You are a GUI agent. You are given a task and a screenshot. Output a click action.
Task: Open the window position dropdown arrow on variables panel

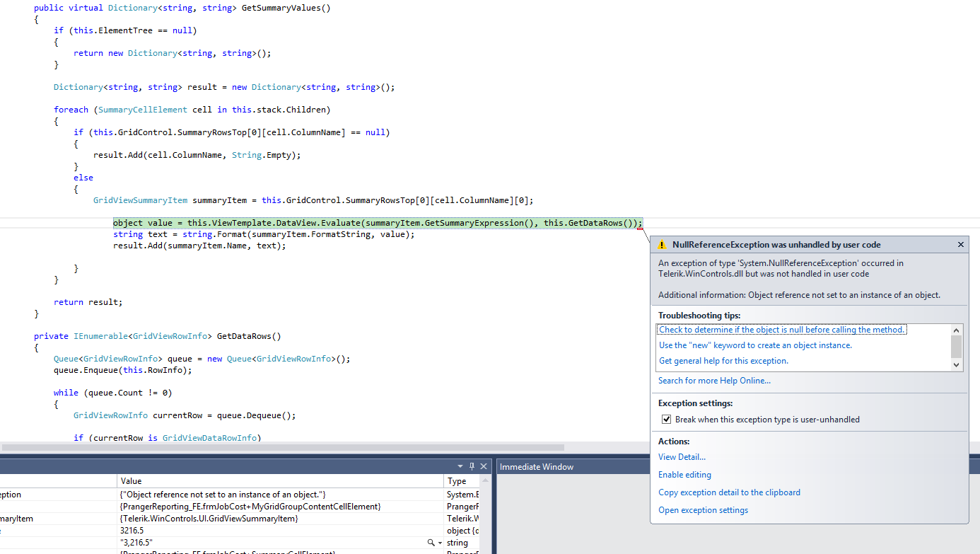[x=461, y=466]
